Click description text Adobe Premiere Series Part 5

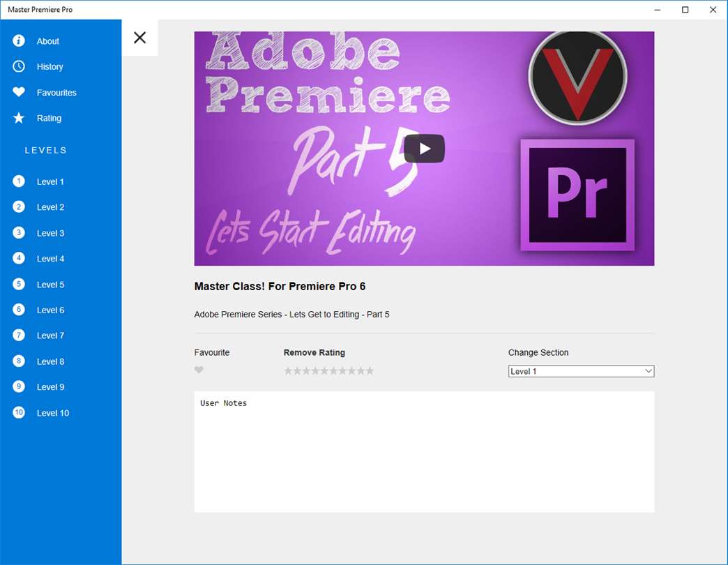pos(291,315)
